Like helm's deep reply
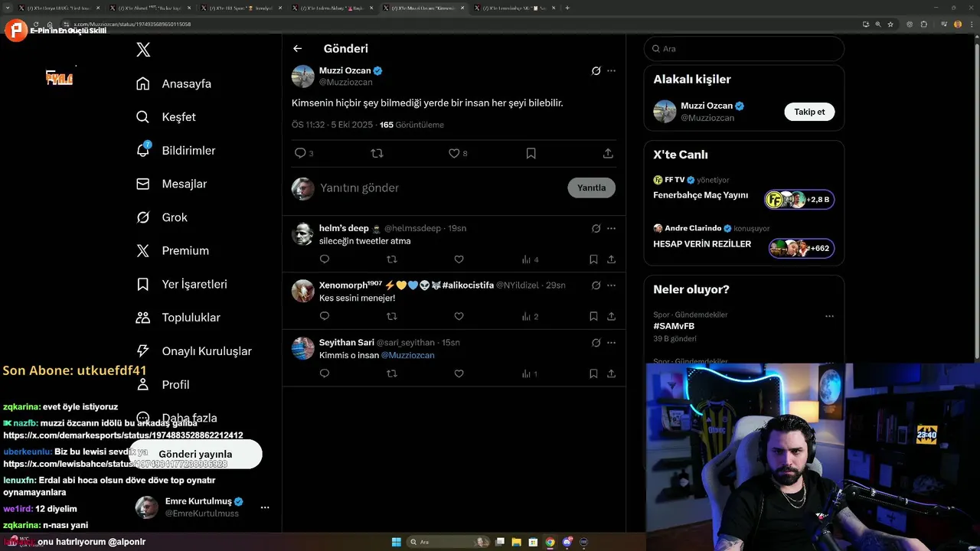The width and height of the screenshot is (980, 551). (459, 259)
